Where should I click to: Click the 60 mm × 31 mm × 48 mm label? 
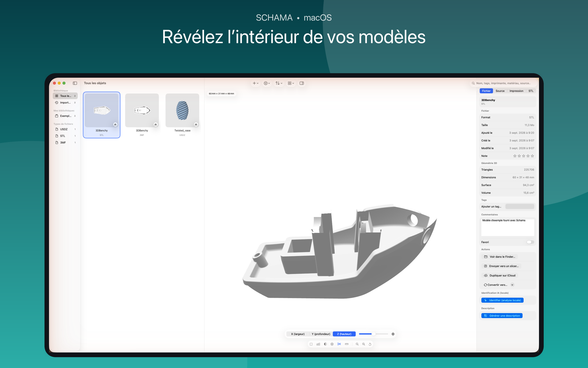click(x=221, y=94)
